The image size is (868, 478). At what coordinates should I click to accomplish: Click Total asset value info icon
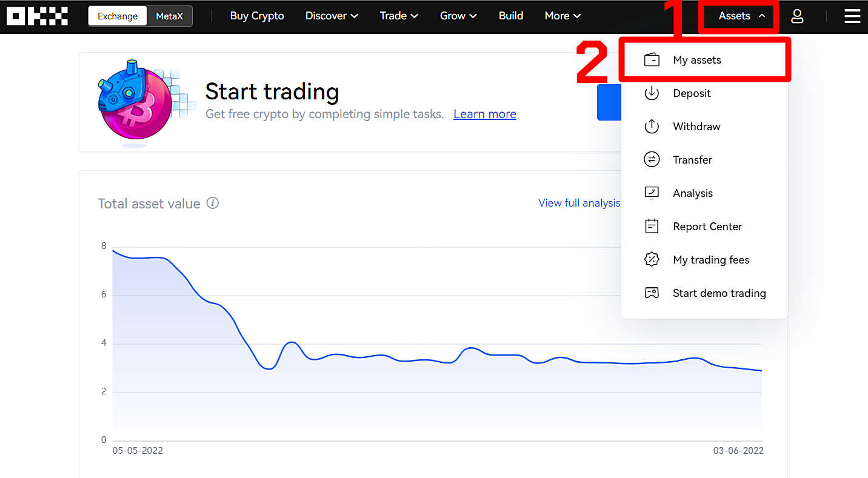(x=213, y=203)
